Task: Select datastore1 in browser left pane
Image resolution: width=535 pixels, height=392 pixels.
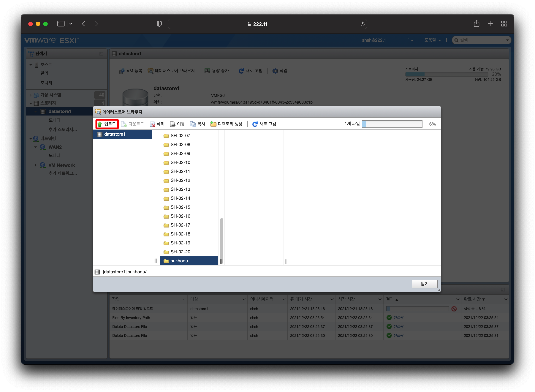Action: pyautogui.click(x=114, y=134)
